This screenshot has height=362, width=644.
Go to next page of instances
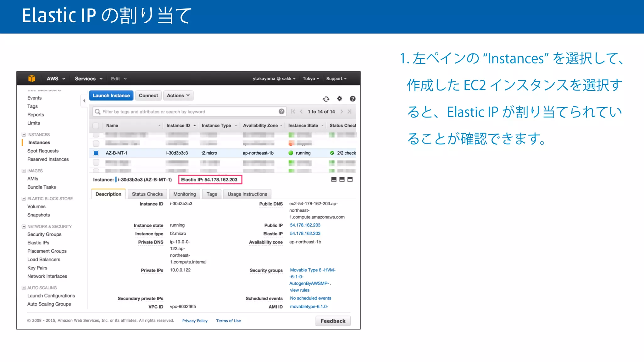(x=341, y=112)
